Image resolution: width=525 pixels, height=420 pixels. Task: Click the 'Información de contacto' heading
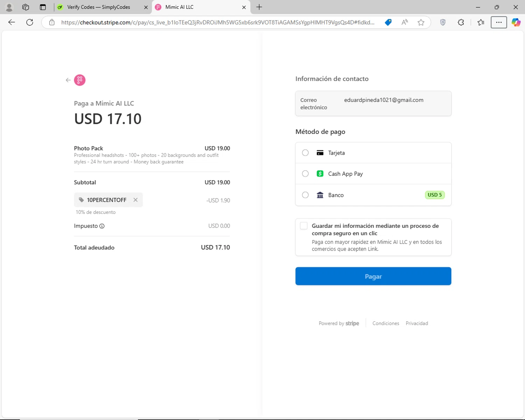point(332,79)
